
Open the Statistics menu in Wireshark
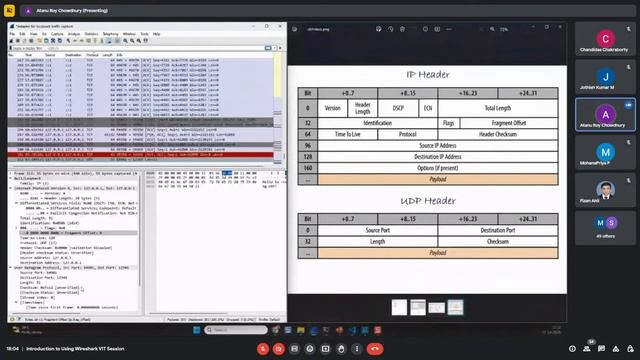(91, 34)
